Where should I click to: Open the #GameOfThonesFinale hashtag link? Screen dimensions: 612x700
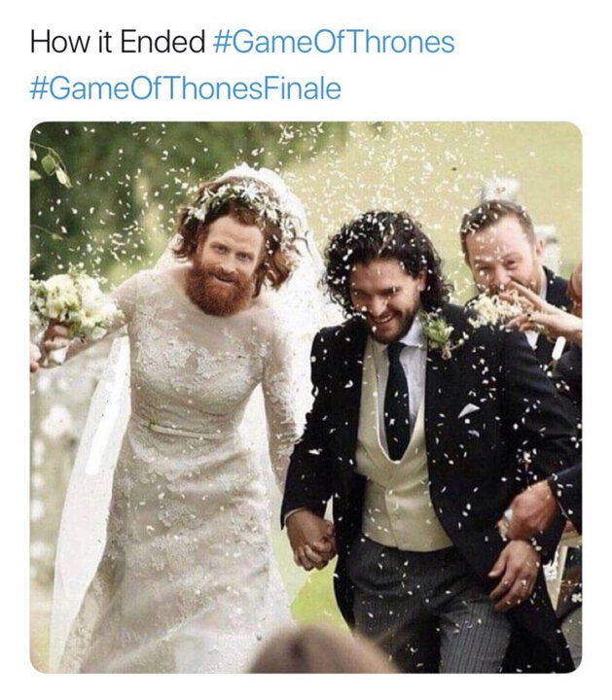tap(186, 88)
